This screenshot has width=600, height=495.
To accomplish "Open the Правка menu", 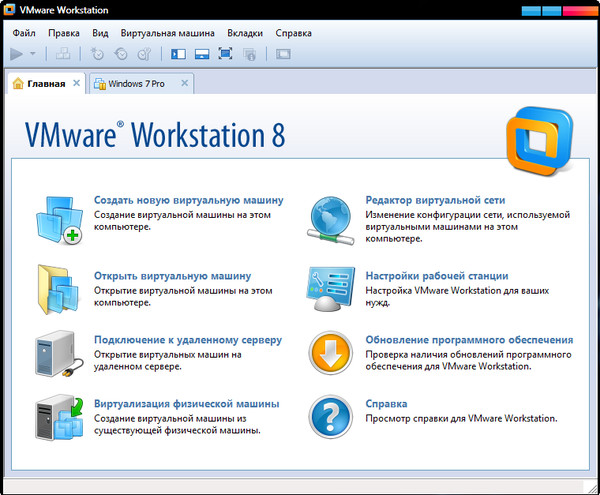I will (x=64, y=33).
